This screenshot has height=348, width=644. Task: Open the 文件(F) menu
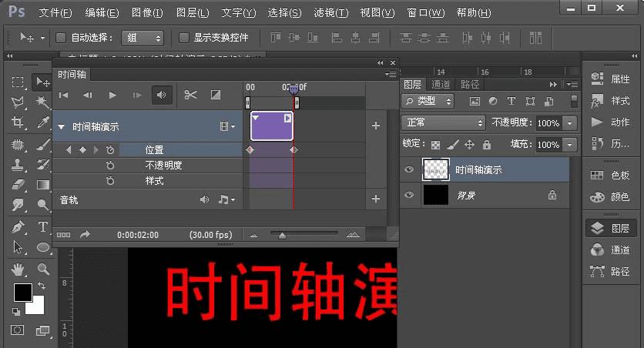[55, 13]
